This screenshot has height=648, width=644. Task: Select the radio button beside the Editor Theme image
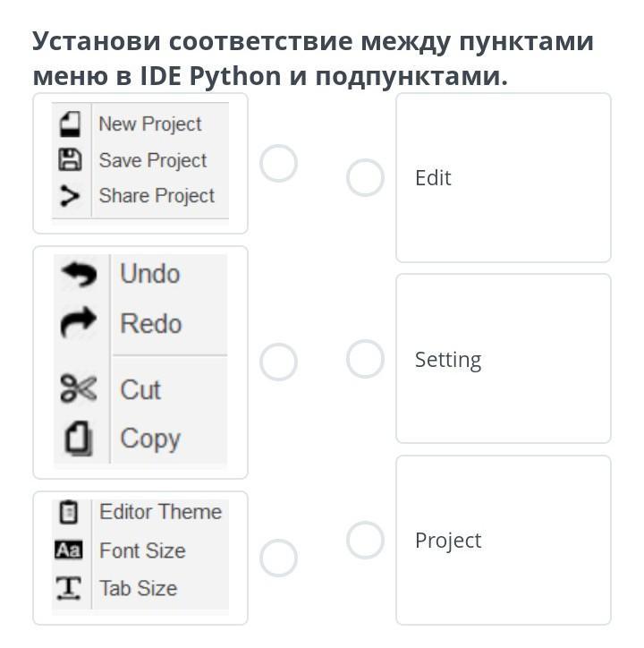tap(278, 558)
